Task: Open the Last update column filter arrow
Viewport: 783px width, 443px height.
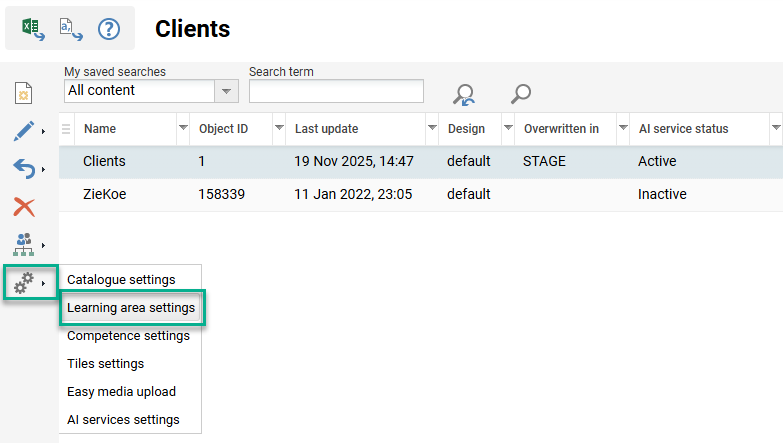Action: tap(432, 128)
